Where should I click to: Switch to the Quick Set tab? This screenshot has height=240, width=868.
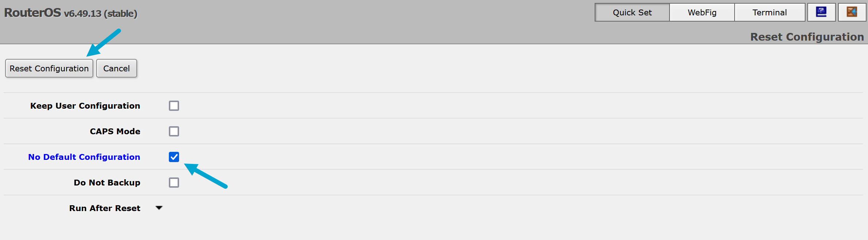point(632,12)
